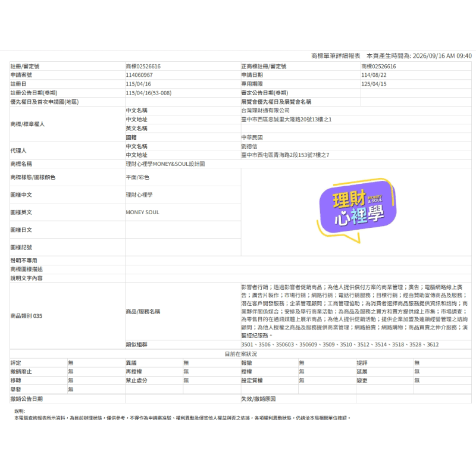Click the 目前在案狀況 section header

(x=241, y=354)
